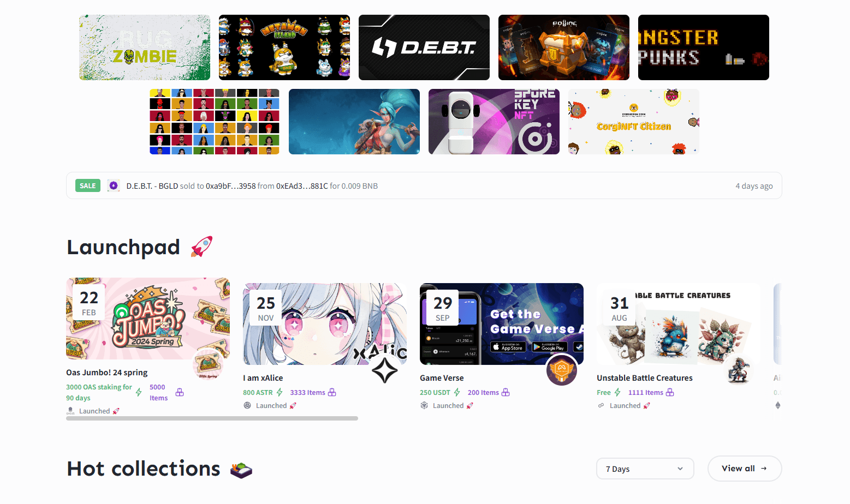Screen dimensions: 850x504
Task: Click the Game Verse round avatar icon
Action: [x=562, y=370]
